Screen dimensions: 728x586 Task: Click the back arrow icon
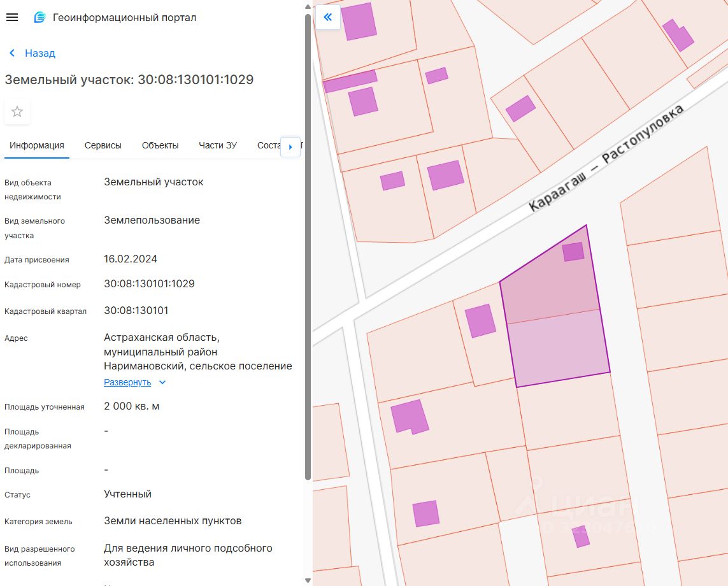pyautogui.click(x=11, y=53)
